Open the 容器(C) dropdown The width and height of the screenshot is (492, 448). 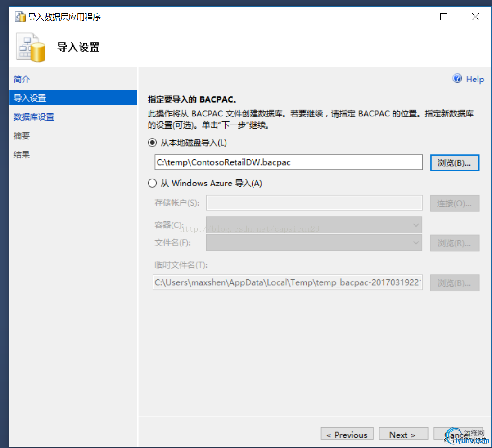tap(314, 225)
